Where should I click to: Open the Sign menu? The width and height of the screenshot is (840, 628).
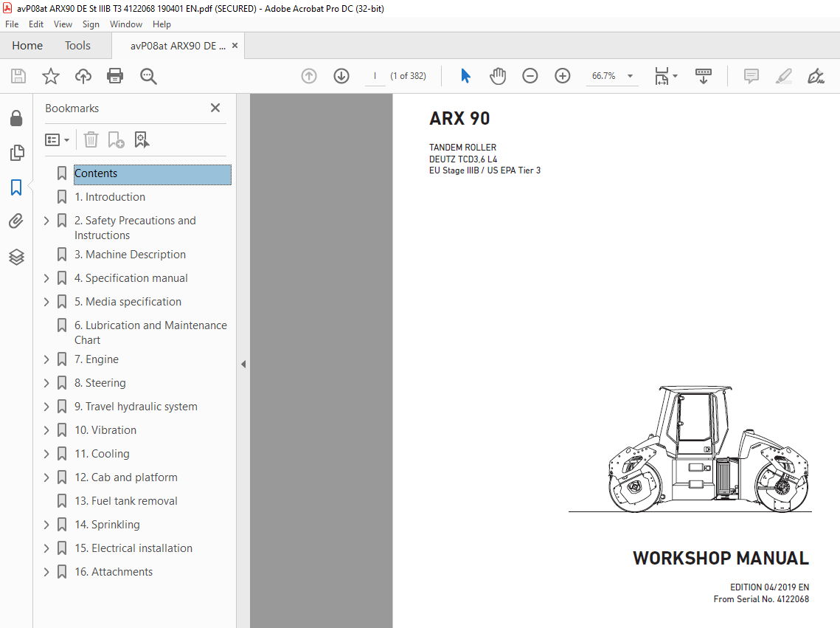point(91,24)
